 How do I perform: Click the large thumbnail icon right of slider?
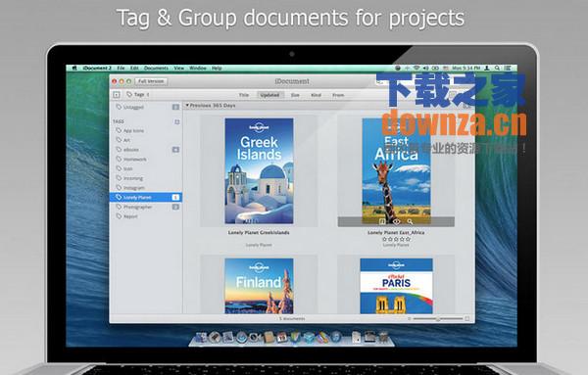click(x=467, y=319)
